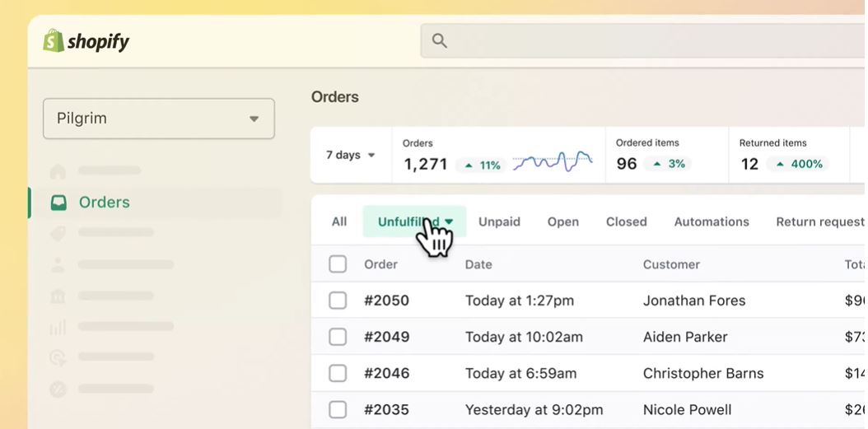Click the search magnifier icon

440,40
